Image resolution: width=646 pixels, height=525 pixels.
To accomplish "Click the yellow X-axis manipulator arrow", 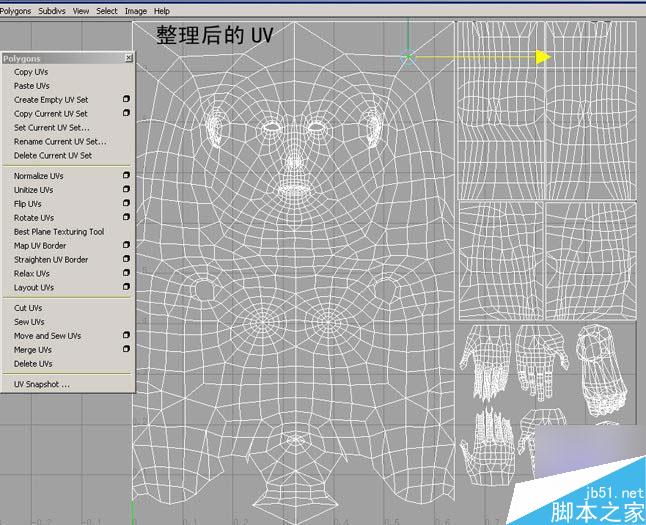I will [x=543, y=57].
